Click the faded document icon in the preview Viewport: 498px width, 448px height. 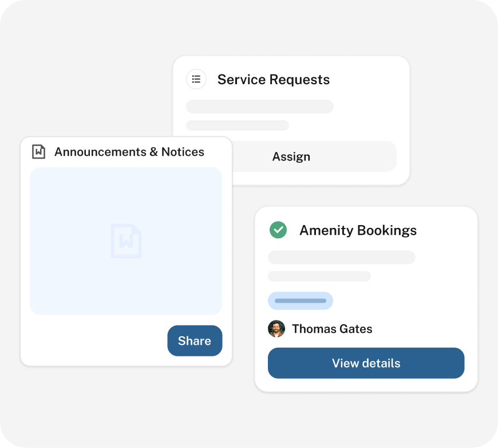[126, 241]
